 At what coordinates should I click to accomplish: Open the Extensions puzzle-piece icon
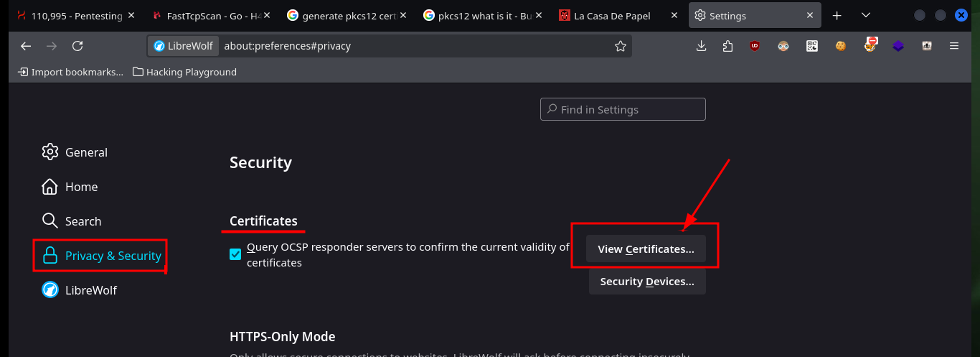pos(728,46)
